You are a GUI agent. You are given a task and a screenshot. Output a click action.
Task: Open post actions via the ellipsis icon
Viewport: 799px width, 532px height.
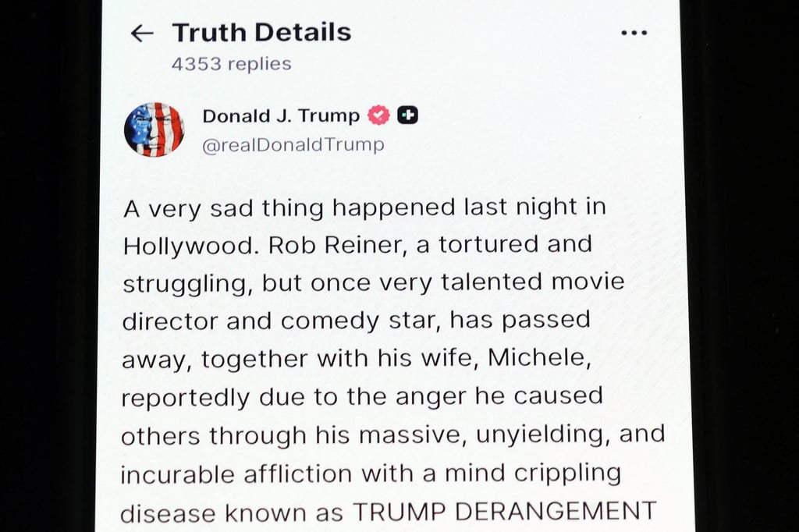click(x=634, y=31)
